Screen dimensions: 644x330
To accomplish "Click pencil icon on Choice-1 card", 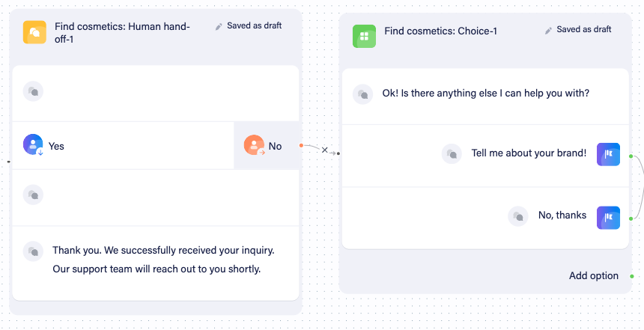I will tap(548, 31).
